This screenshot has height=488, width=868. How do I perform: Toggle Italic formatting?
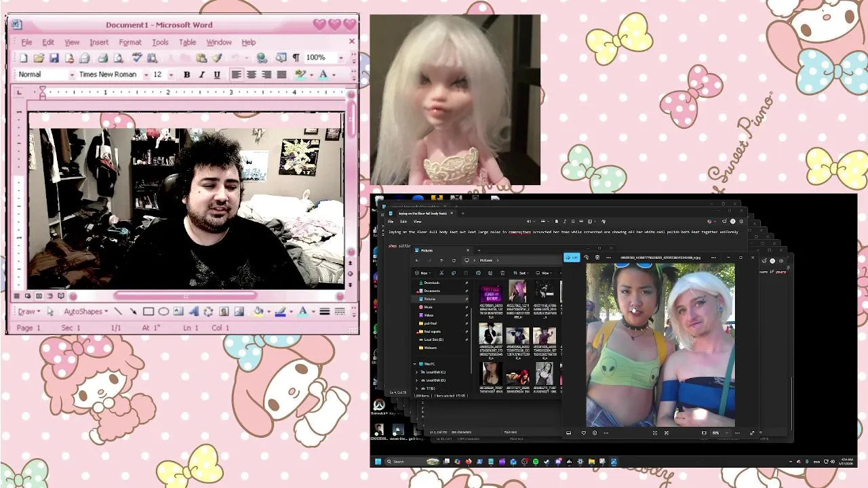(x=201, y=75)
